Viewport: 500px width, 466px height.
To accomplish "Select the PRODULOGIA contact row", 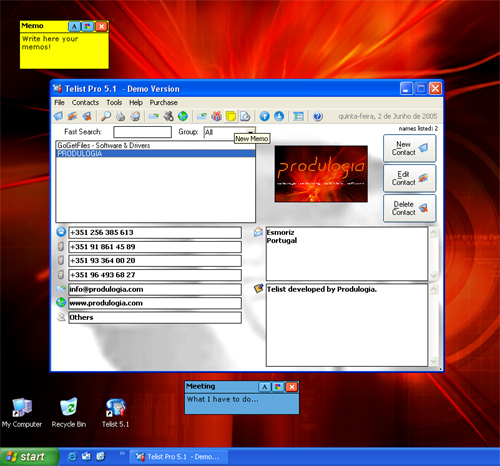I will point(155,153).
